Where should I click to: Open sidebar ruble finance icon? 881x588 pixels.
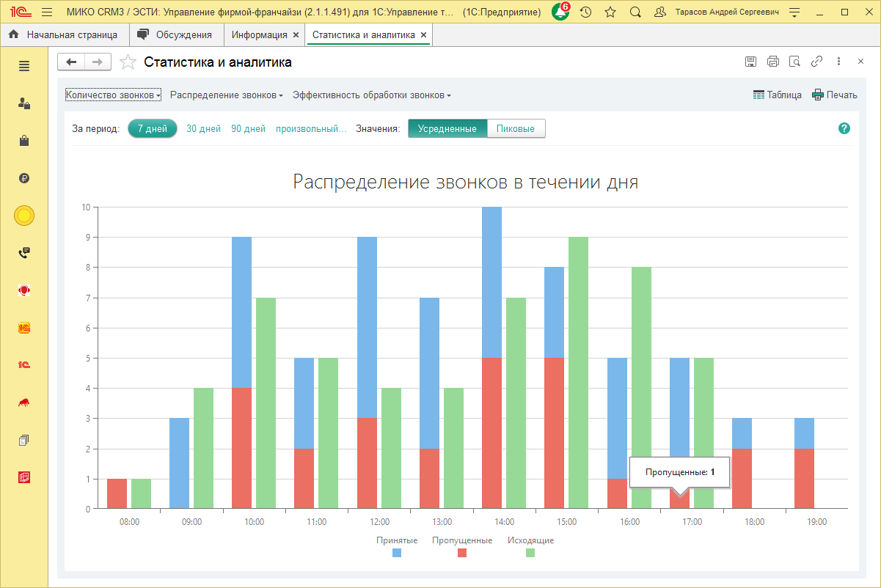pos(24,178)
